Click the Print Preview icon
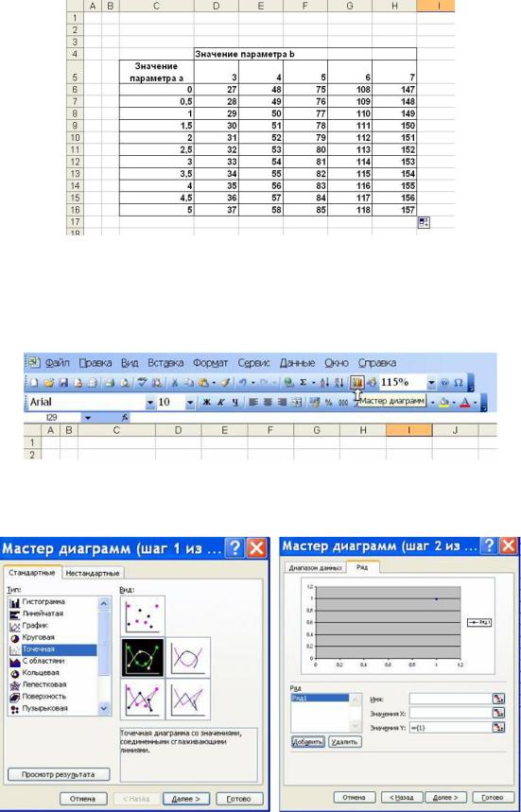 (x=124, y=383)
